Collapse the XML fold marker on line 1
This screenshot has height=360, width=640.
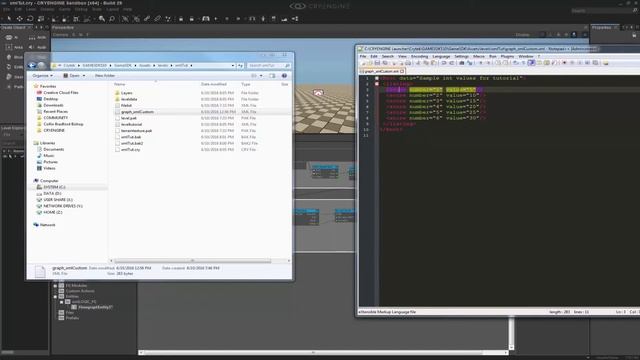pyautogui.click(x=377, y=78)
